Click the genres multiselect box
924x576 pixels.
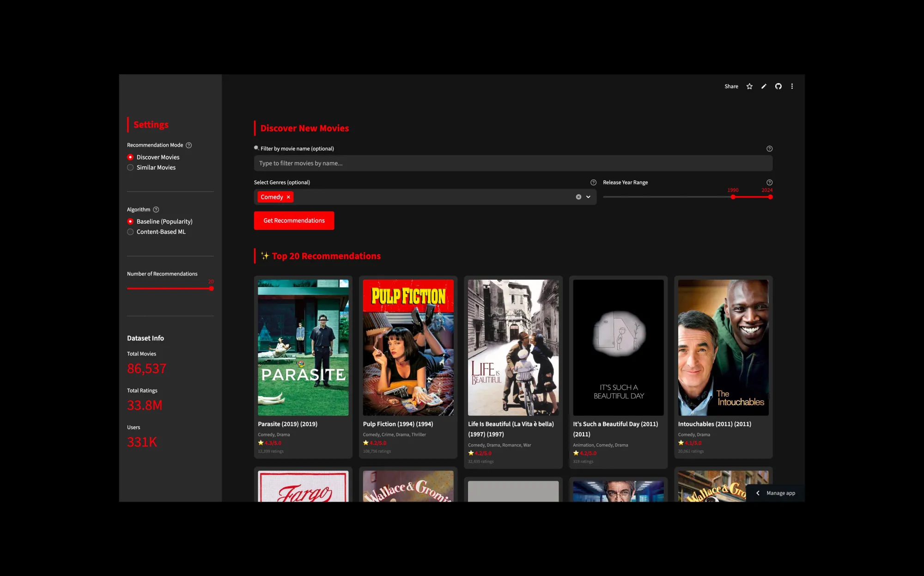pos(425,197)
